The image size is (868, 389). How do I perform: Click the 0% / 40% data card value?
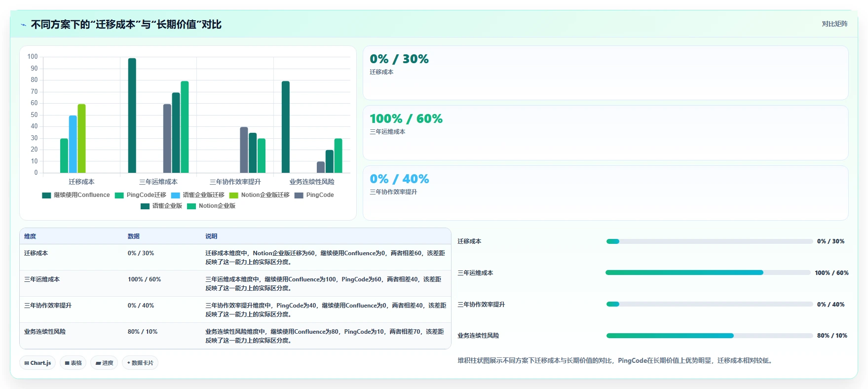399,179
